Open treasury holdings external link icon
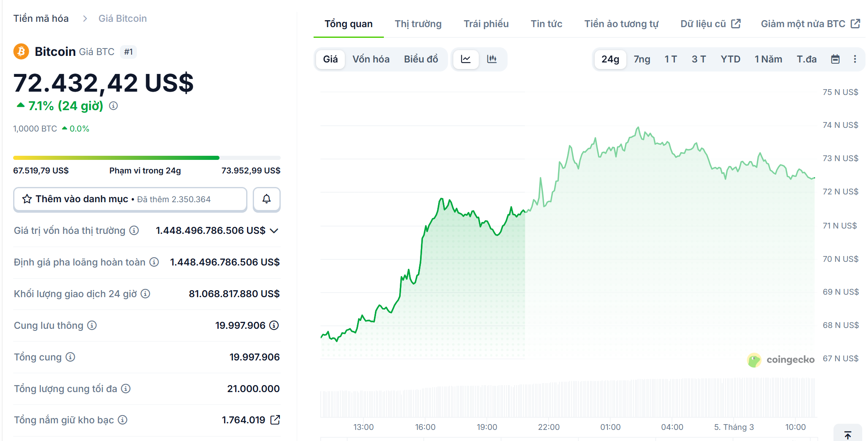Image resolution: width=868 pixels, height=441 pixels. click(275, 420)
